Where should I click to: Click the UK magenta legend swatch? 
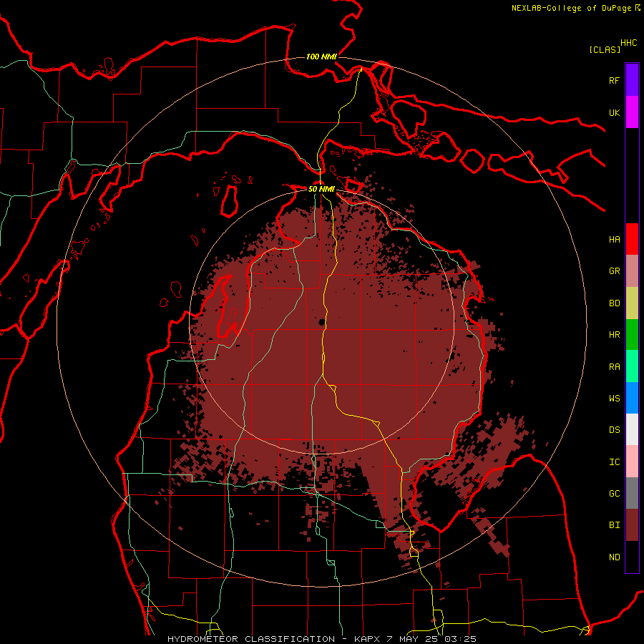tap(632, 112)
